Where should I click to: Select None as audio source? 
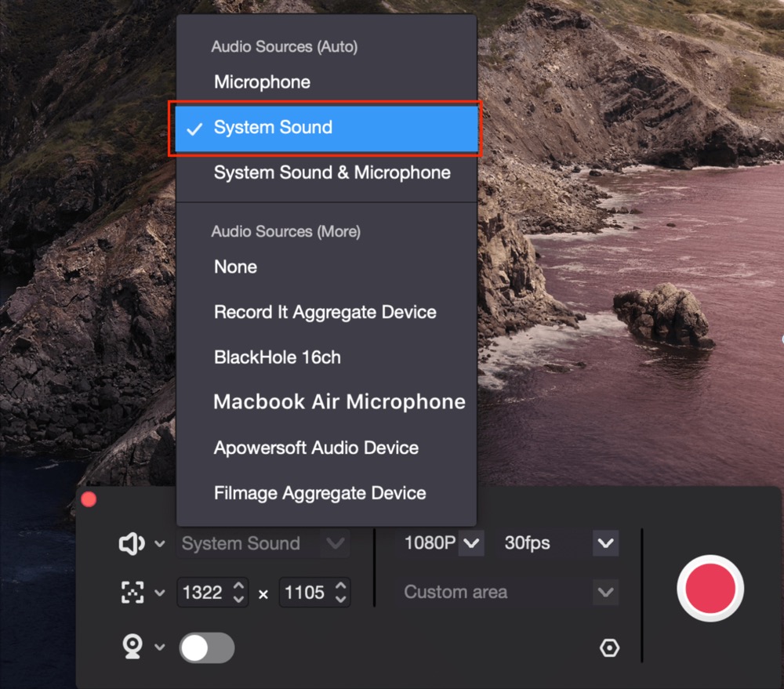[x=326, y=267]
